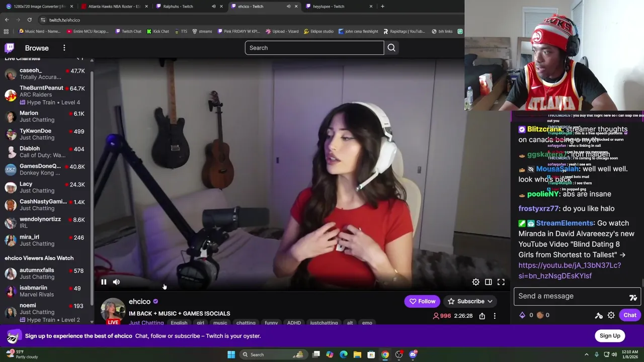Open the Twitch Chat bookmark

click(128, 31)
